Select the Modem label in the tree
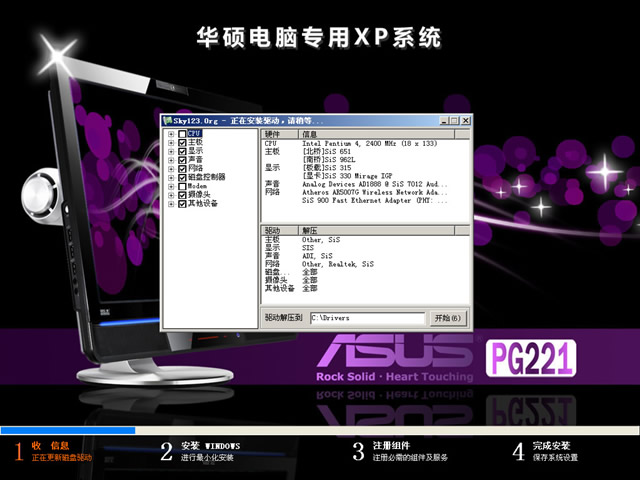The width and height of the screenshot is (640, 480). click(x=197, y=186)
